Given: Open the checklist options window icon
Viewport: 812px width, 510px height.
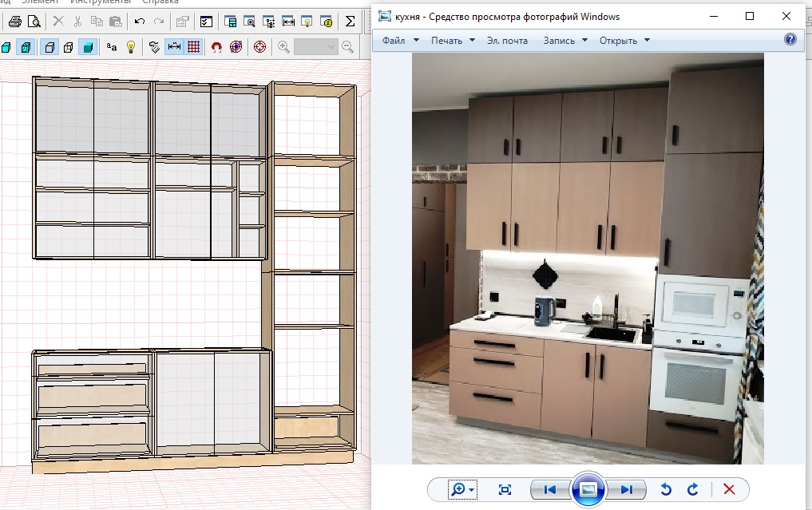Looking at the screenshot, I should [206, 22].
